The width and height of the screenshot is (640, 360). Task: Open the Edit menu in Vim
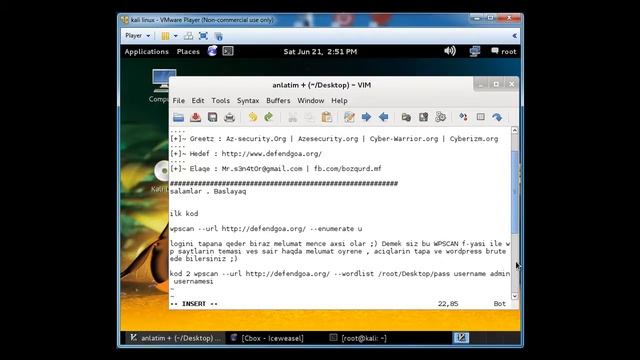point(198,100)
